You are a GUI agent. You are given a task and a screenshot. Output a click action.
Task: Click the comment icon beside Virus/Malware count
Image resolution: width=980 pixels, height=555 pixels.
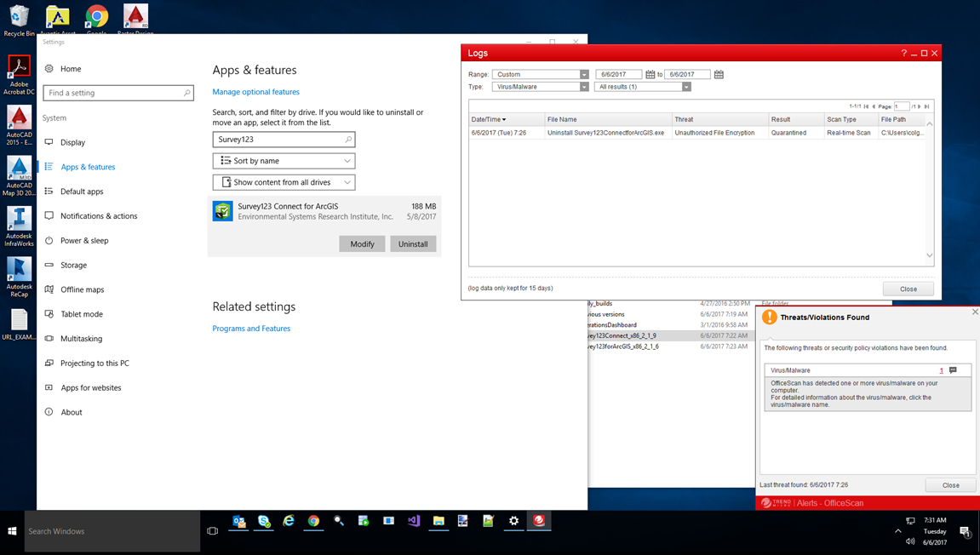953,370
